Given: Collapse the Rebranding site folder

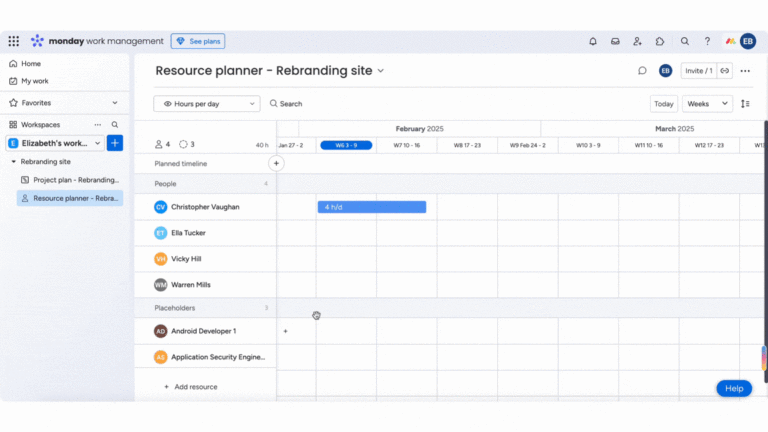Looking at the screenshot, I should pos(14,162).
